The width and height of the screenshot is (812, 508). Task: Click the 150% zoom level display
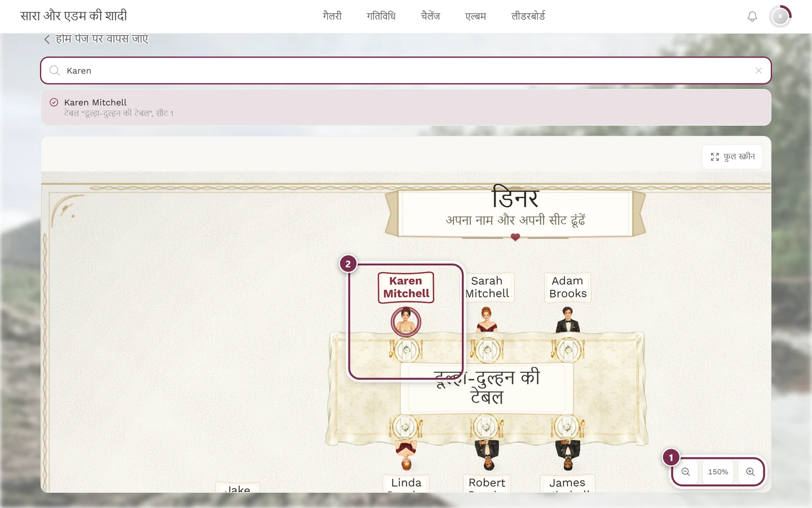718,472
